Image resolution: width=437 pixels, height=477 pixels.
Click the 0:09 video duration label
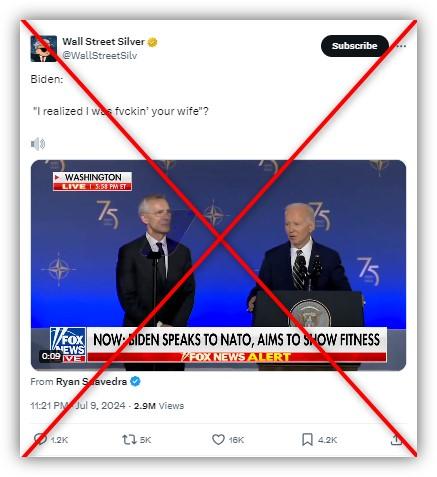tap(51, 356)
